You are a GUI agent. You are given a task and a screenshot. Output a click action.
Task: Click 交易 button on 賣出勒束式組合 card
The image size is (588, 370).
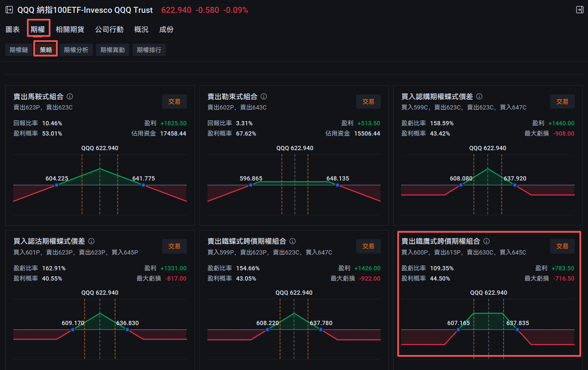(x=368, y=101)
